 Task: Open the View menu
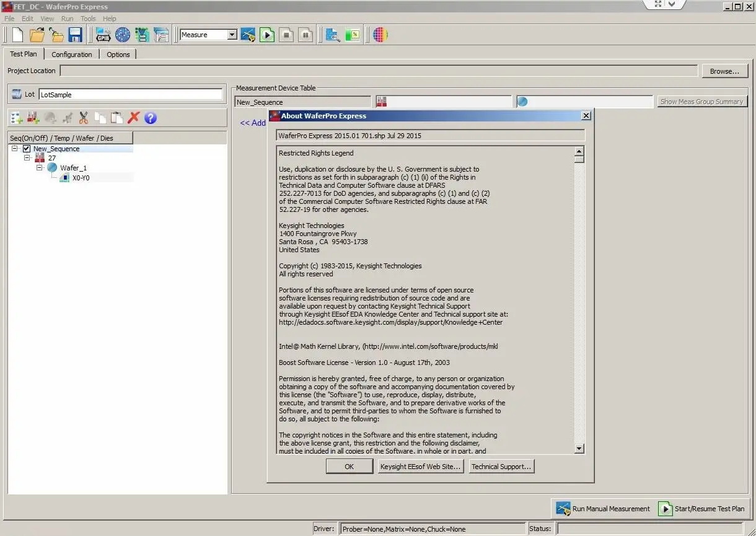tap(48, 19)
